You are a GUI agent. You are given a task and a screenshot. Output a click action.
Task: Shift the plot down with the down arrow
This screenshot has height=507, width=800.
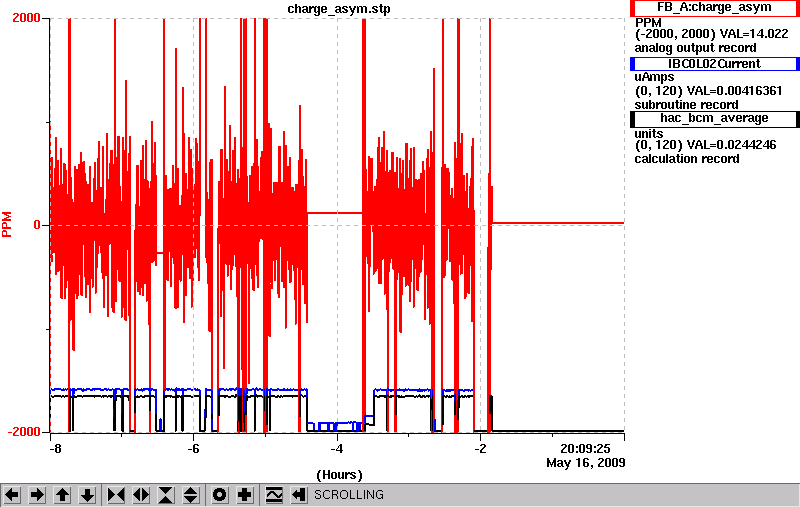[x=88, y=495]
